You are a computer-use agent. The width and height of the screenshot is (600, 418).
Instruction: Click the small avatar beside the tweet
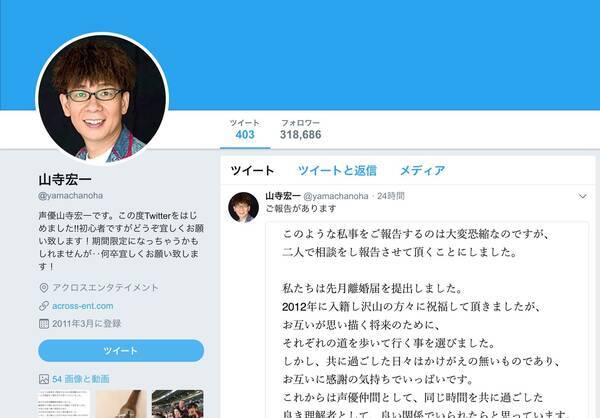pyautogui.click(x=243, y=207)
